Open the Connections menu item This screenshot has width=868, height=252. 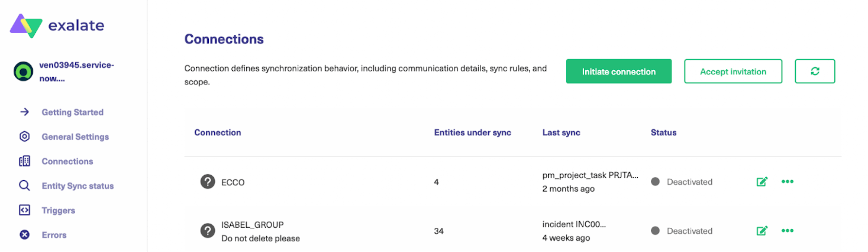(x=68, y=161)
